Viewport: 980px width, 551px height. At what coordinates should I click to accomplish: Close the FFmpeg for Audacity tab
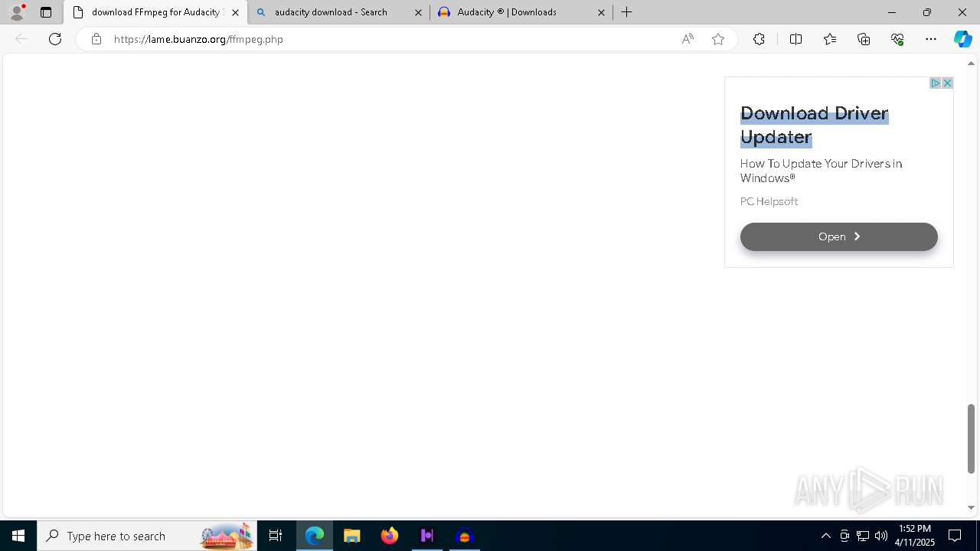pyautogui.click(x=235, y=12)
